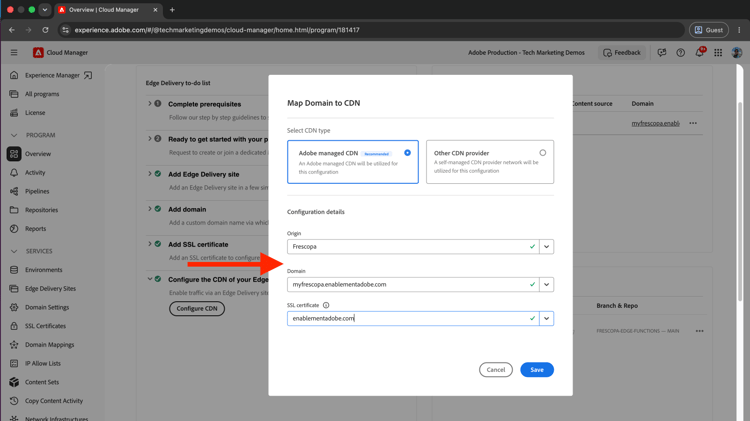Open the Domain dropdown arrow

pos(546,284)
